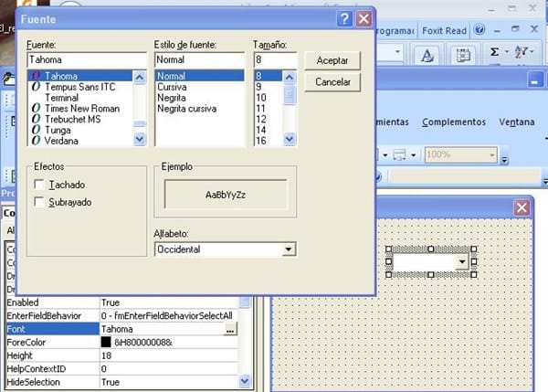Open the Ventana menu
The width and height of the screenshot is (548, 392).
pyautogui.click(x=517, y=122)
